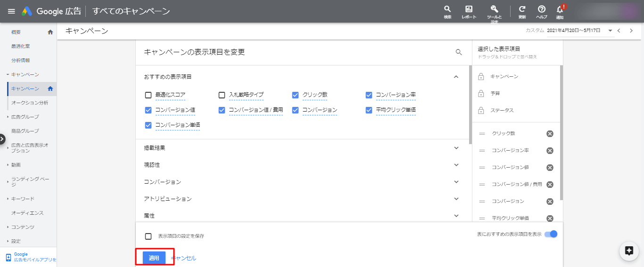Open 分析情報 in the sidebar
Viewport: 644px width, 267px height.
coord(21,60)
